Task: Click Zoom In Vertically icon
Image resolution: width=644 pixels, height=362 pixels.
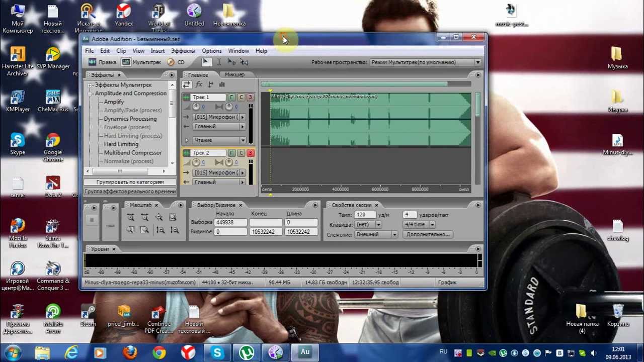Action: (160, 230)
